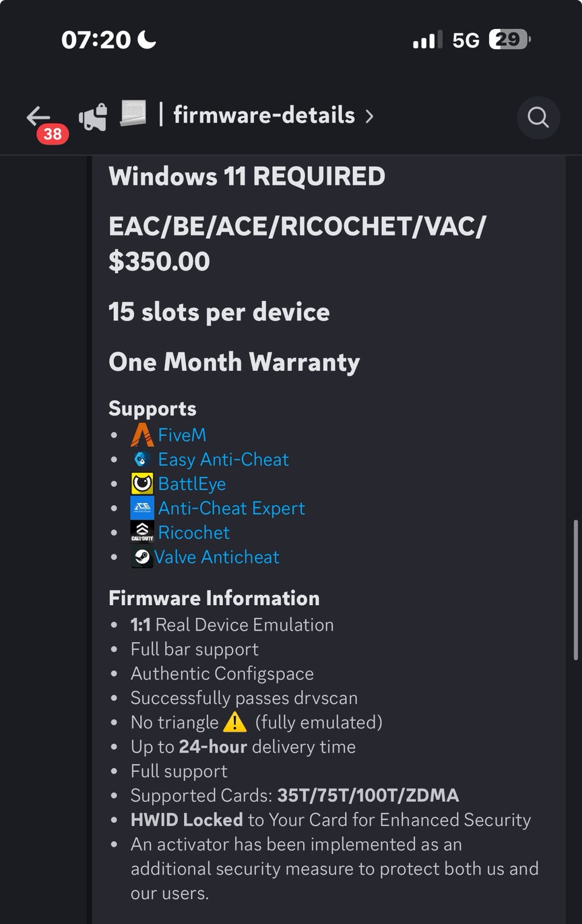The width and height of the screenshot is (582, 924).
Task: Open the channel search magnifier
Action: [538, 117]
